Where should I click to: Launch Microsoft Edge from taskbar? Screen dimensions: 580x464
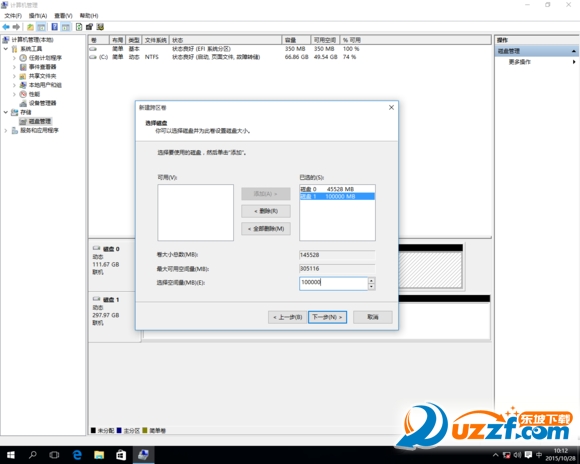[77, 455]
